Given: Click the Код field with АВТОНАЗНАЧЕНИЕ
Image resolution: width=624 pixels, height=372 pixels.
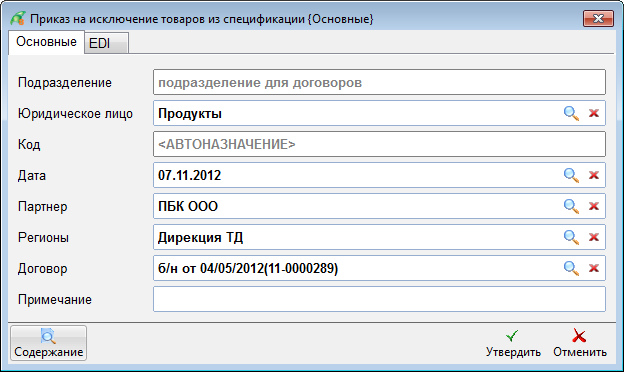Looking at the screenshot, I should pyautogui.click(x=379, y=144).
